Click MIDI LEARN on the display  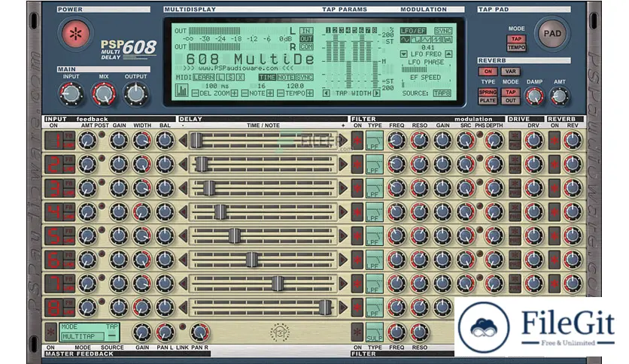point(203,77)
